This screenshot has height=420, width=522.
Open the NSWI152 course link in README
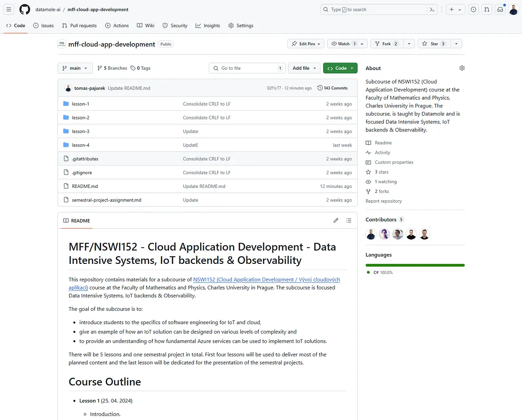tap(266, 279)
